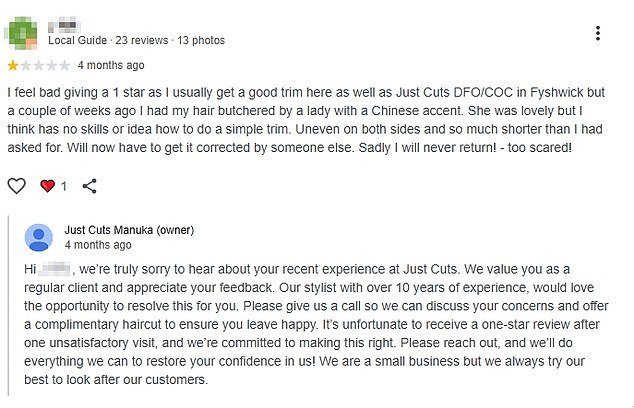The image size is (634, 408).
Task: Share this review using the share icon
Action: pos(89,186)
